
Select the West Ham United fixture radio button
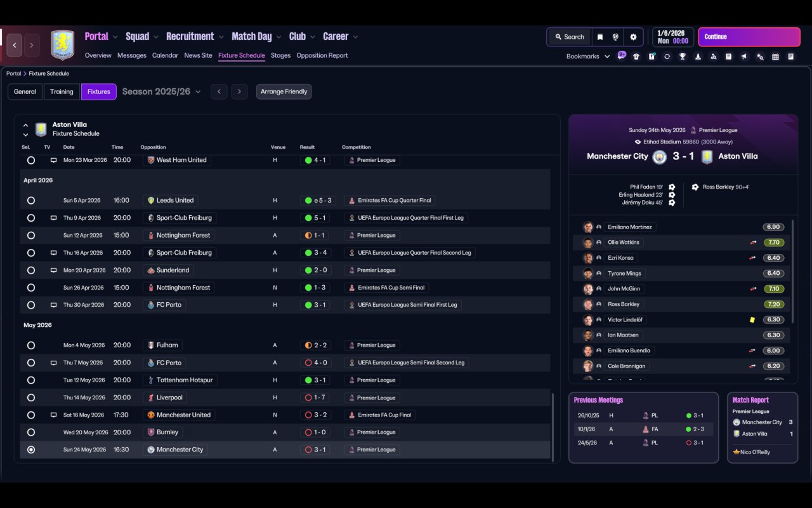[31, 161]
